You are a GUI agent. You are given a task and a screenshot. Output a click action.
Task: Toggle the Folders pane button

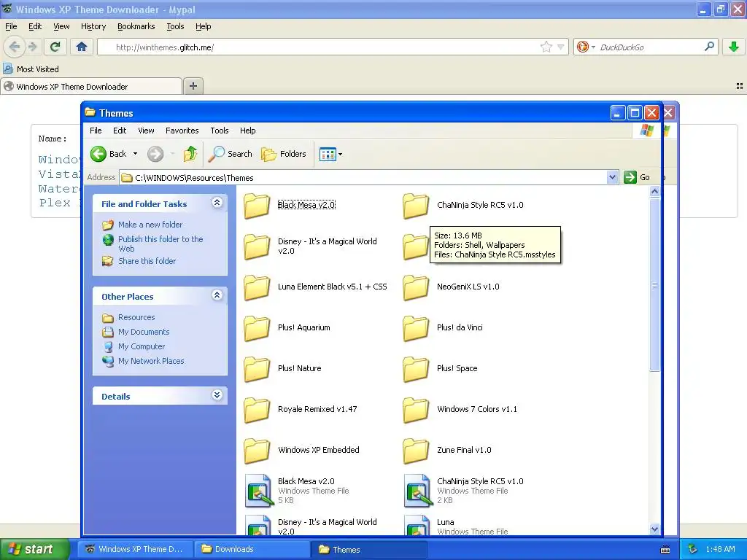(x=284, y=154)
